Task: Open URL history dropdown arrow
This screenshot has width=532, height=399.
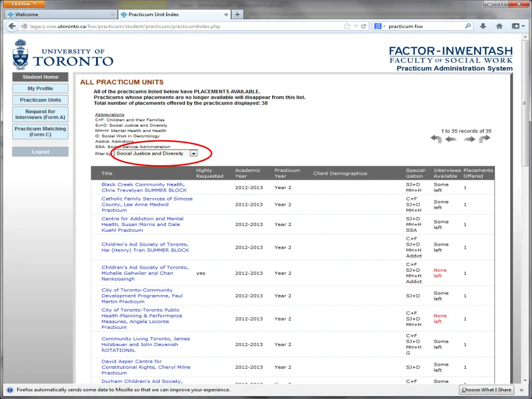Action: tap(355, 26)
